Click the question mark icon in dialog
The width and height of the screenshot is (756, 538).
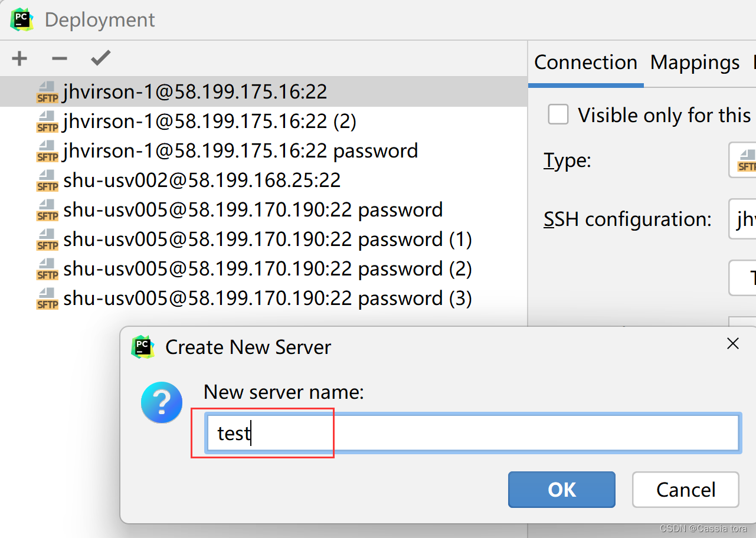162,402
